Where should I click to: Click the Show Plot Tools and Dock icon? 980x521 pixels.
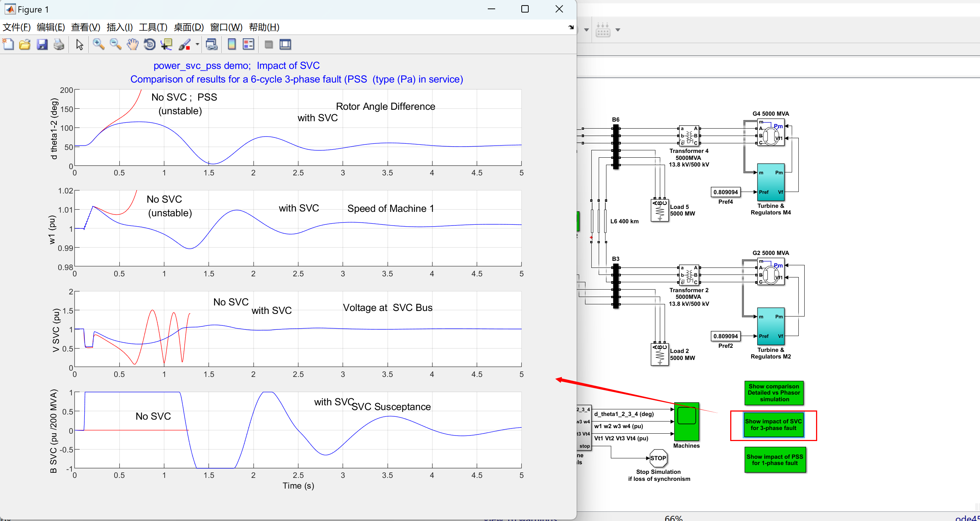point(285,45)
